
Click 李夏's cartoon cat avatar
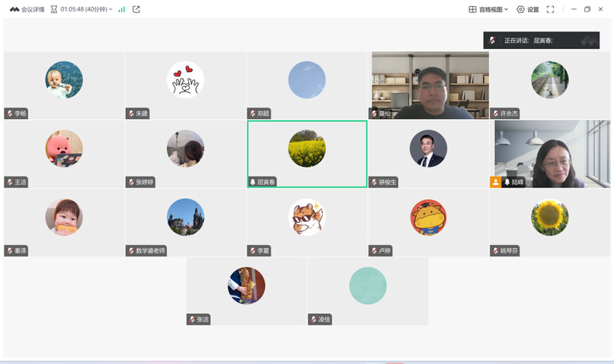(307, 217)
